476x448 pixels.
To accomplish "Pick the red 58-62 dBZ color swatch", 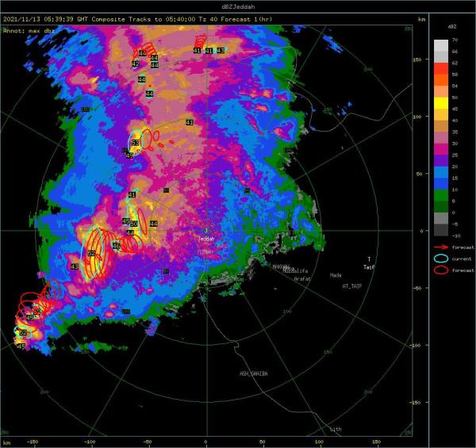I will click(441, 68).
